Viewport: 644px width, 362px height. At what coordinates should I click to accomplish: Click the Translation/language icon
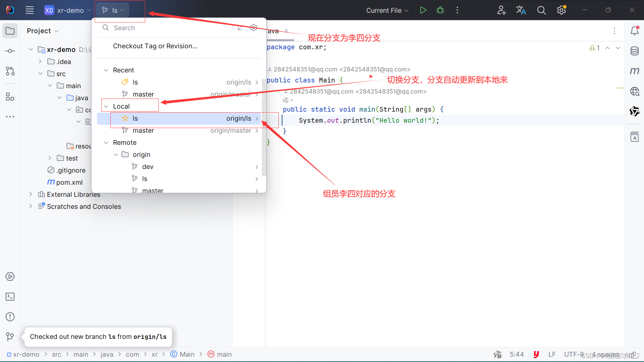(521, 10)
